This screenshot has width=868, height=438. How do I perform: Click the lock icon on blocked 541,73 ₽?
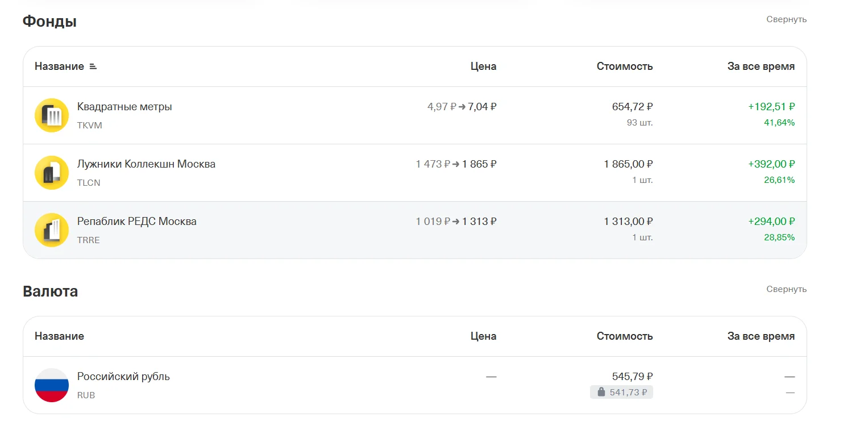point(601,392)
